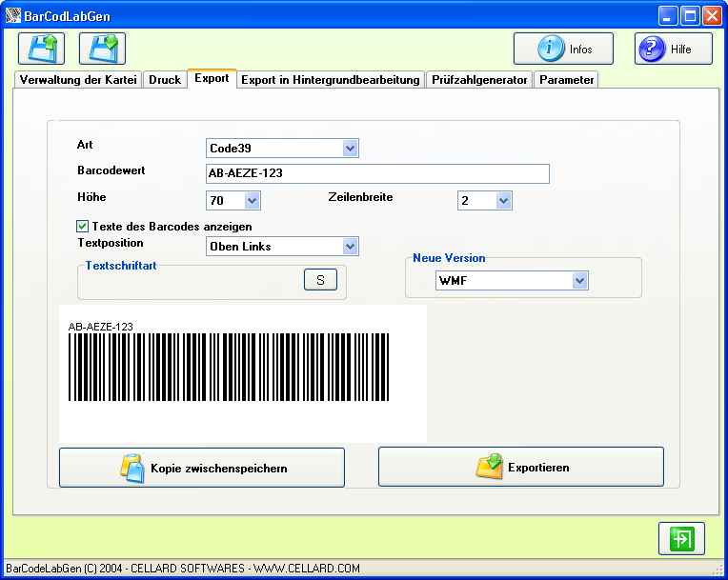
Task: Click the Neue Version group label
Action: click(x=449, y=258)
